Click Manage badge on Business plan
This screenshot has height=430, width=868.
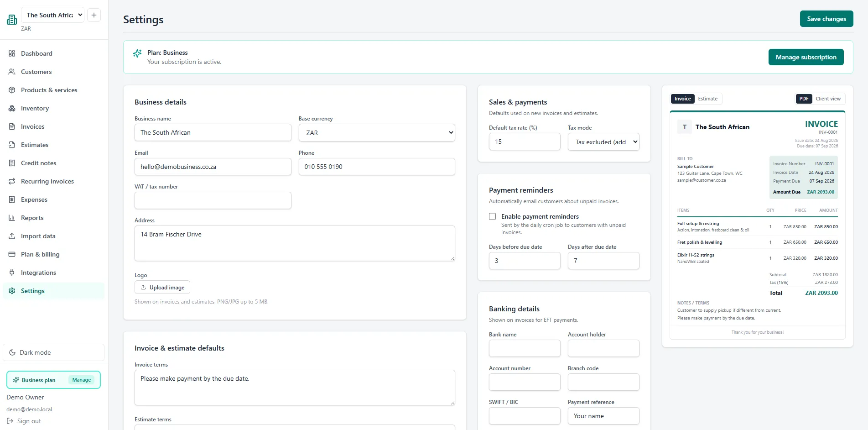82,380
